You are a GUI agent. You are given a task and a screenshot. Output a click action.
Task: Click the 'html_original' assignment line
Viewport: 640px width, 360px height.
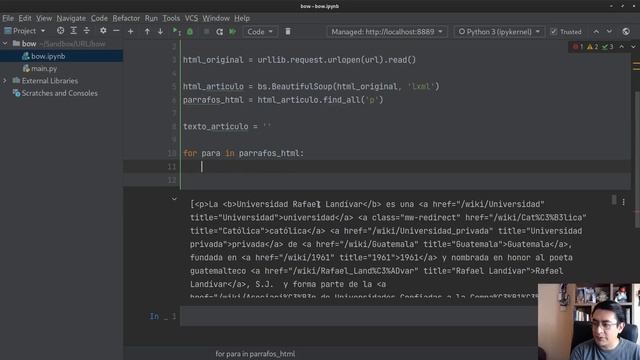coord(299,60)
